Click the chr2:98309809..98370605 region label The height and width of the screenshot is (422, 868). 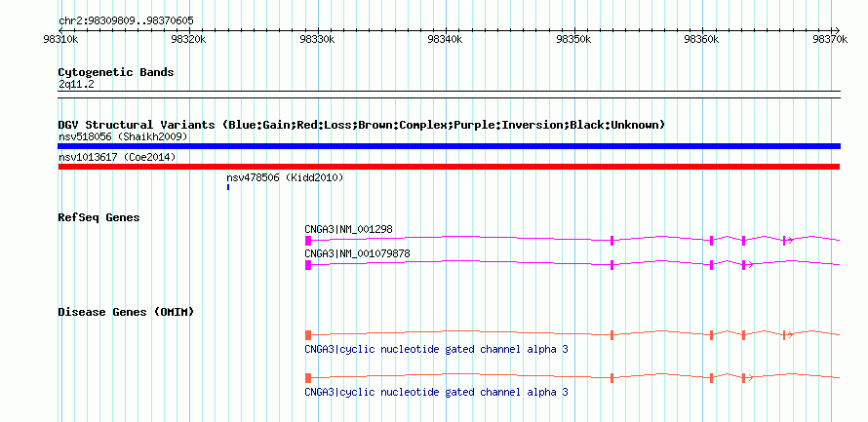tap(126, 21)
